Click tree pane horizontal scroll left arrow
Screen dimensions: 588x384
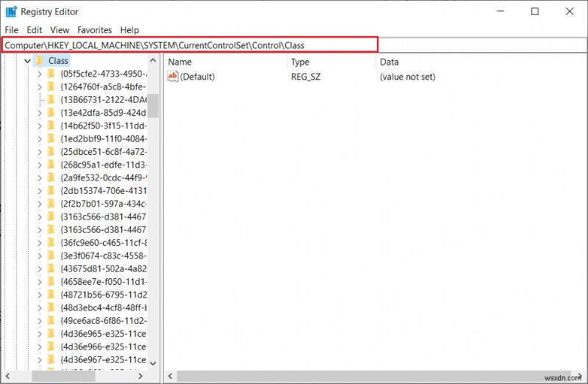coord(7,376)
